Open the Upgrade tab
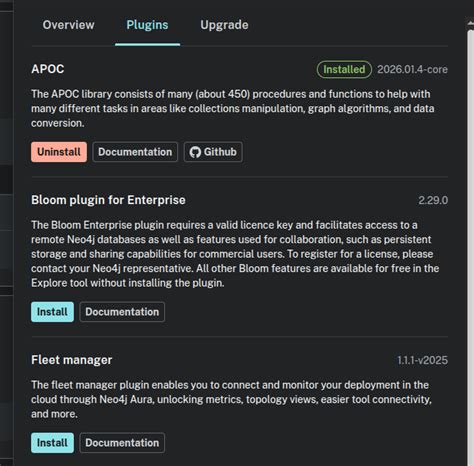The image size is (474, 466). [x=224, y=25]
